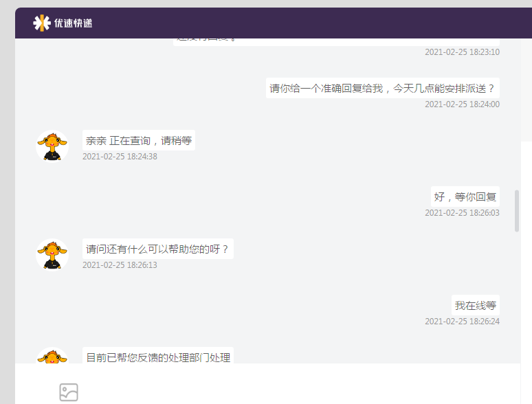Image resolution: width=532 pixels, height=404 pixels.
Task: Click timestamp 2021-02-25 18:26:24
Action: (x=462, y=322)
